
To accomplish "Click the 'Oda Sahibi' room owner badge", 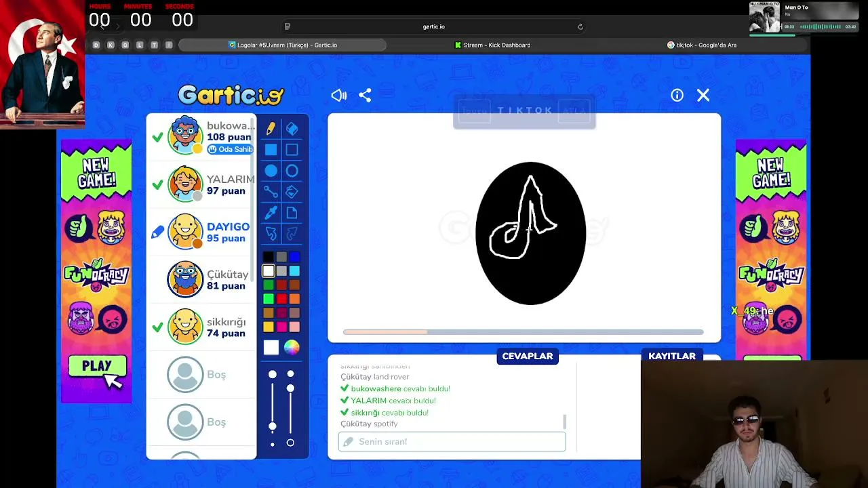I will (230, 149).
